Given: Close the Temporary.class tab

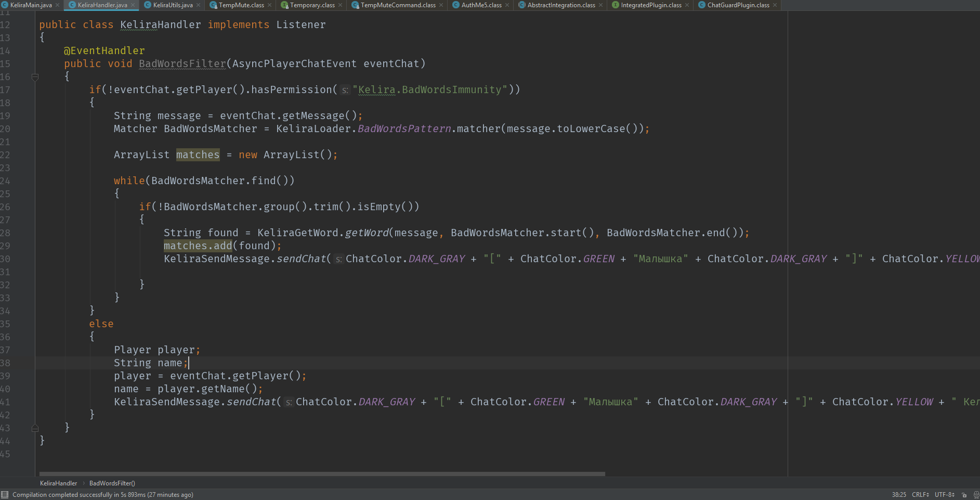Looking at the screenshot, I should [340, 5].
